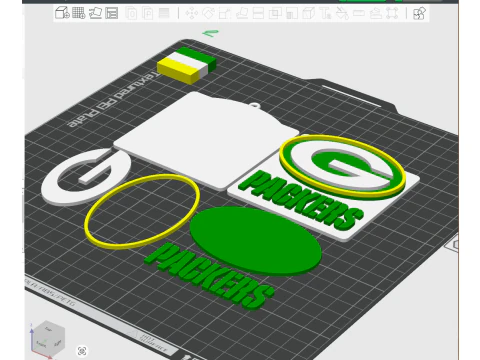The width and height of the screenshot is (480, 360).
Task: Auto orient the objects
Action: coord(95,13)
